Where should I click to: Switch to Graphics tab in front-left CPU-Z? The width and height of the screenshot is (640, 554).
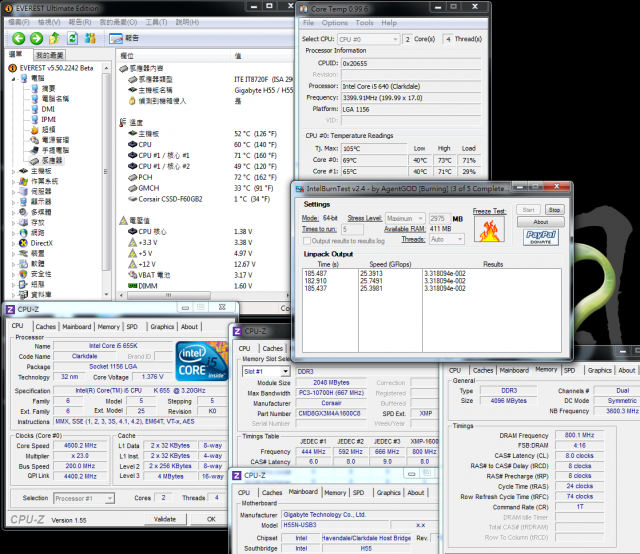(x=162, y=327)
